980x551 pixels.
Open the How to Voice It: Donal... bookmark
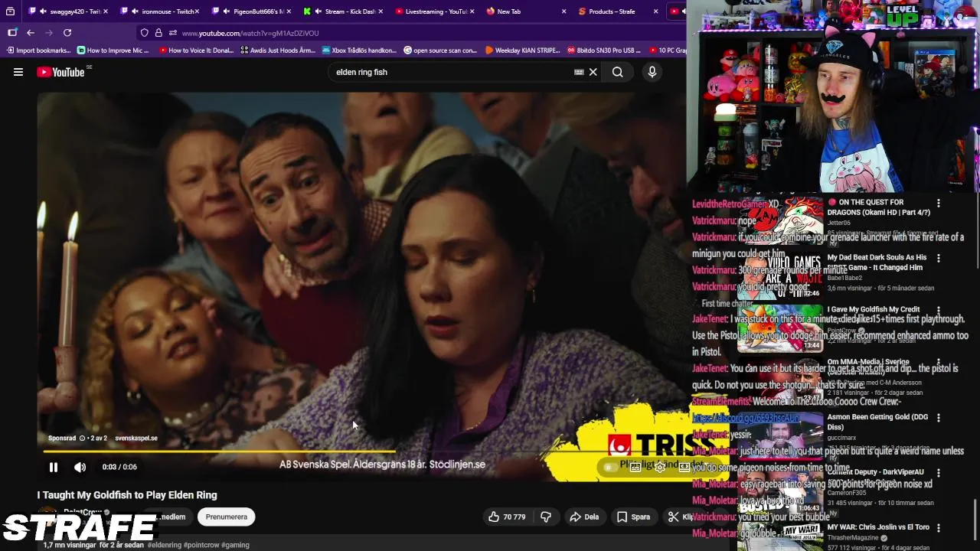tap(196, 51)
